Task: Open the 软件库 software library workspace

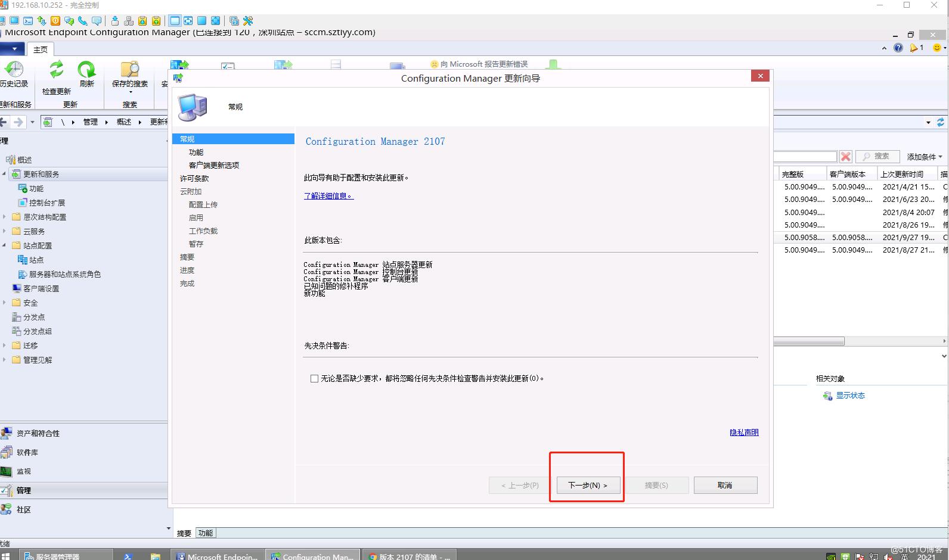Action: click(83, 452)
